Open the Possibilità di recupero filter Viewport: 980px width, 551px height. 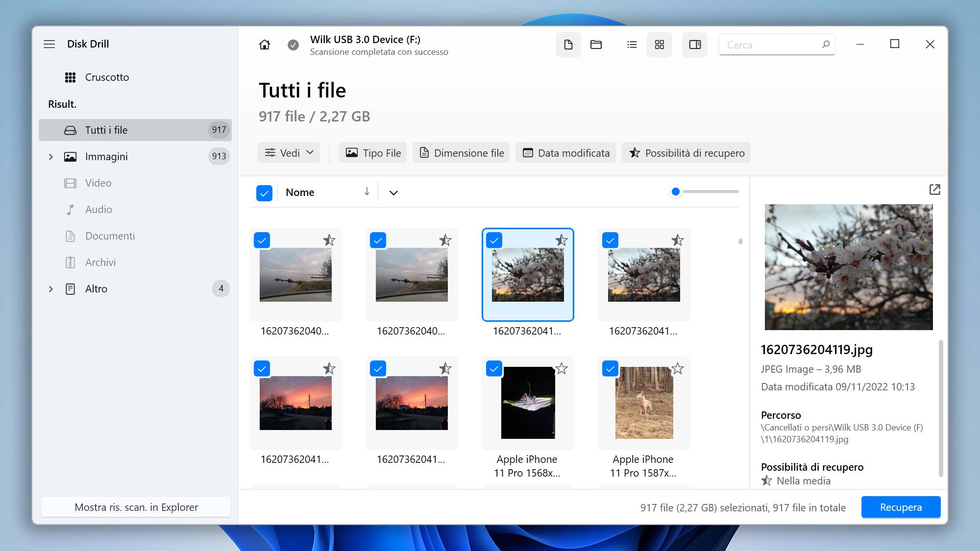(686, 153)
